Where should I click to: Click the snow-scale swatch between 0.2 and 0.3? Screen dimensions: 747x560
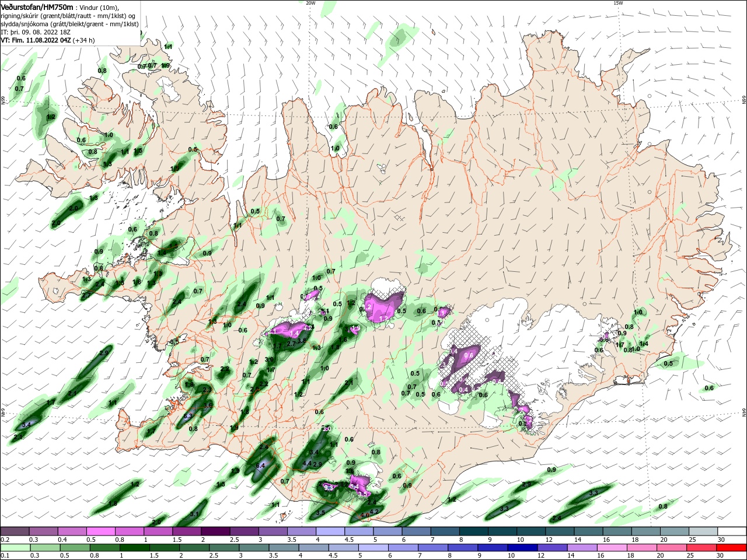tap(15, 531)
